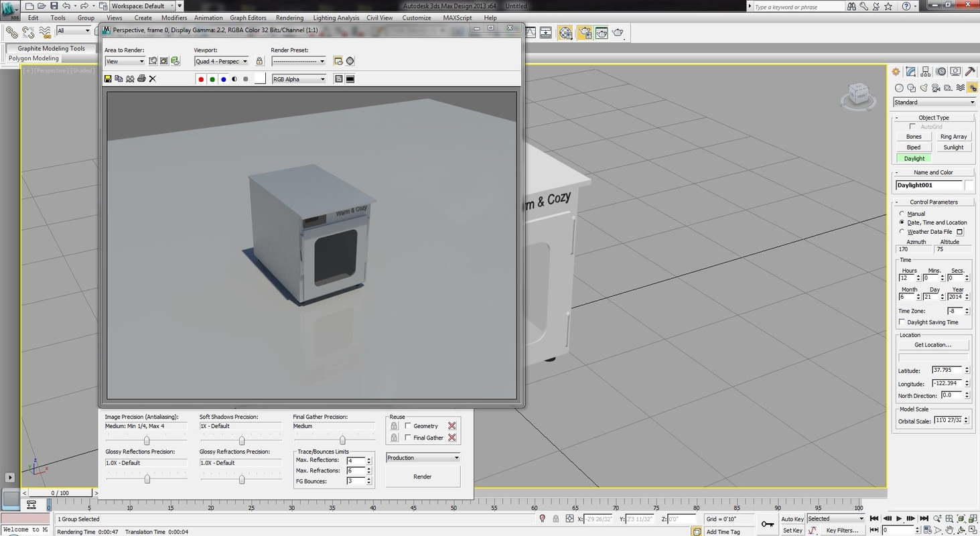980x536 pixels.
Task: Open the Helpers creation panel icon
Action: coord(948,88)
